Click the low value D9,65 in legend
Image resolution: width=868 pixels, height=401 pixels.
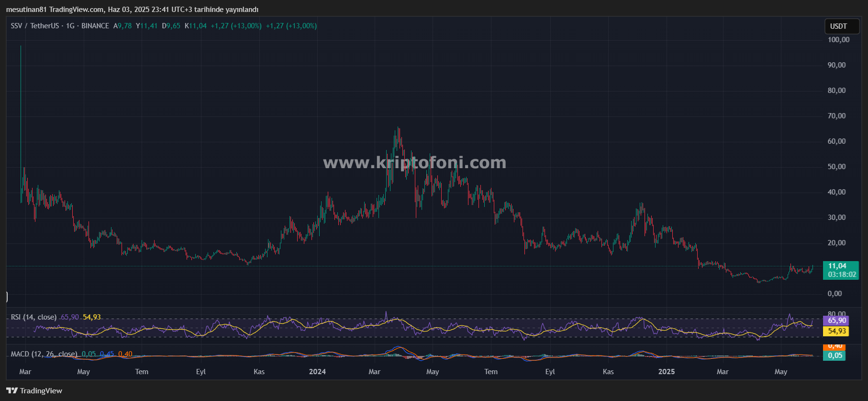pyautogui.click(x=171, y=26)
